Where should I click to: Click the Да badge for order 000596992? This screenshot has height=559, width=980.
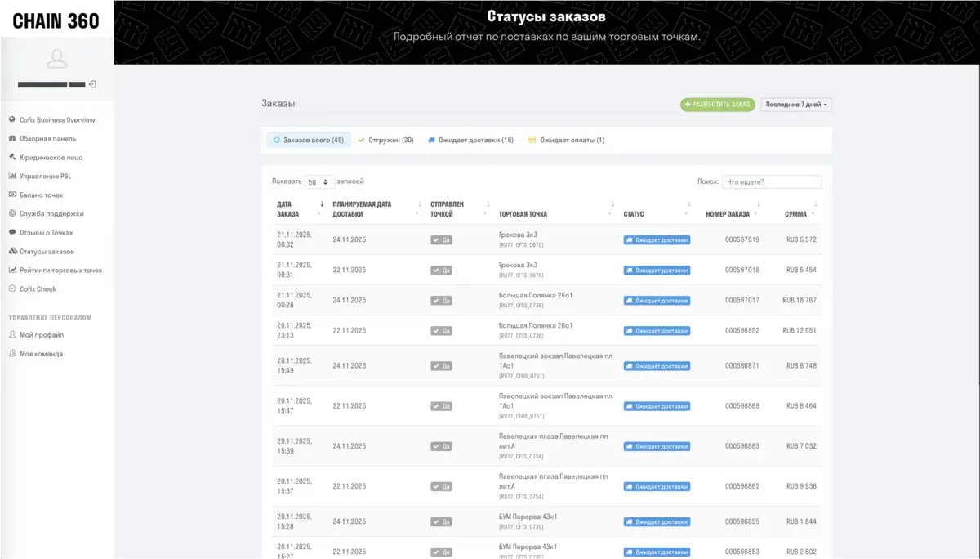pos(441,331)
